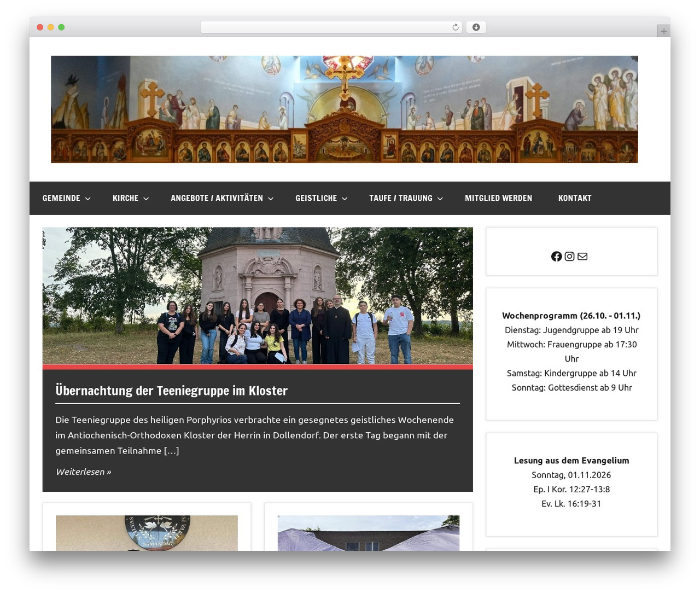Select the date Sonntag, 01.11.2026
This screenshot has width=700, height=593.
[x=571, y=475]
